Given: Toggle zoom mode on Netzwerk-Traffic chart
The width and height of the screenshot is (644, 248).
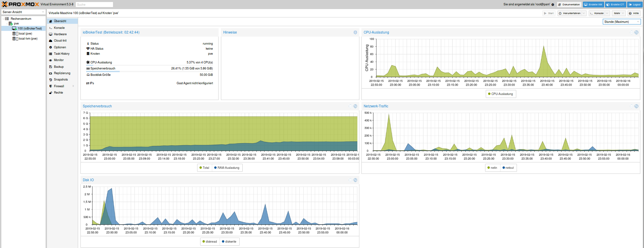Looking at the screenshot, I should (636, 106).
